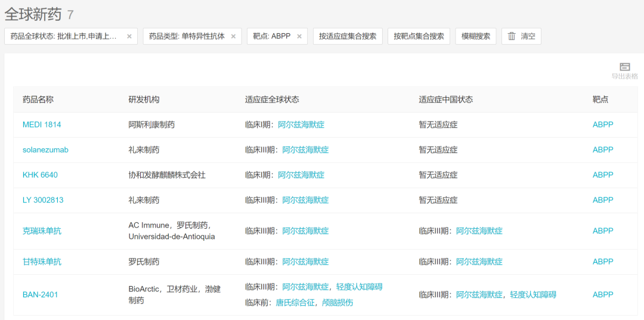This screenshot has width=644, height=320.
Task: Click the 靶点 column header
Action: (x=600, y=100)
